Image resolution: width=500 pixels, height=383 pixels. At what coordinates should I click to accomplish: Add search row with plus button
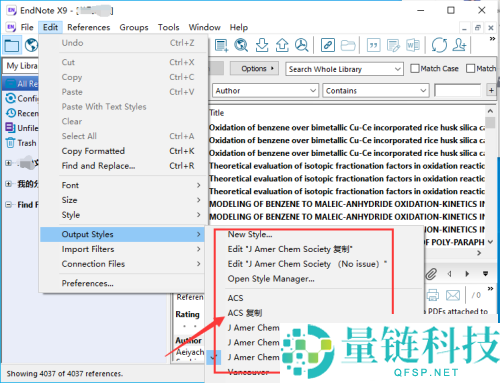pyautogui.click(x=491, y=90)
